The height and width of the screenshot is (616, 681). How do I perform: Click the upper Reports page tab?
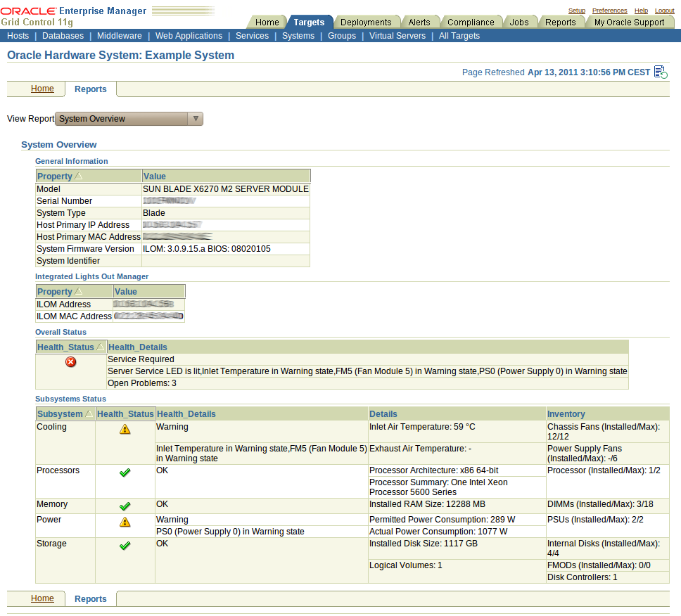[90, 89]
